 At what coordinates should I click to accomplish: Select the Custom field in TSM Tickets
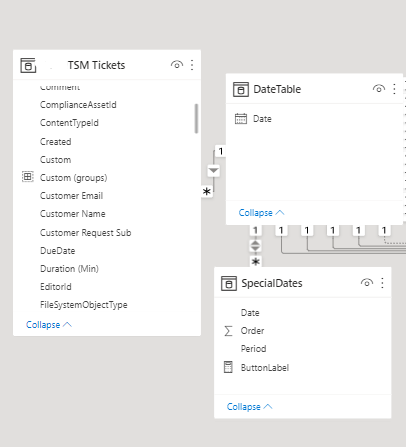click(55, 160)
